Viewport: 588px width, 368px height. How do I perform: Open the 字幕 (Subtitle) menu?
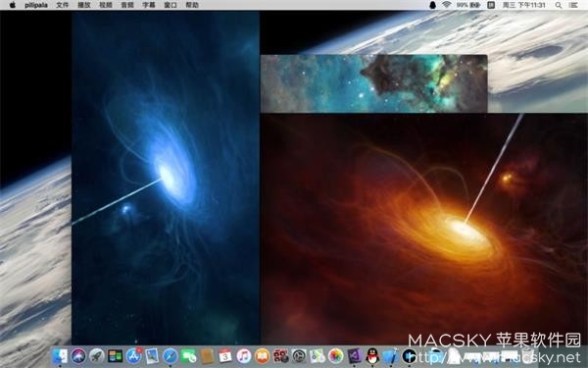point(149,5)
